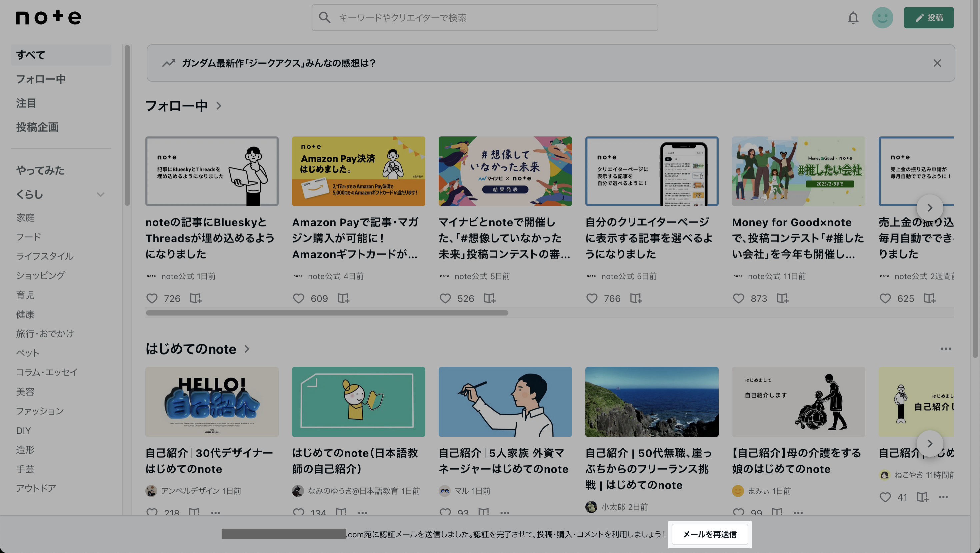980x553 pixels.
Task: Bookmark the creator page article
Action: click(x=636, y=299)
